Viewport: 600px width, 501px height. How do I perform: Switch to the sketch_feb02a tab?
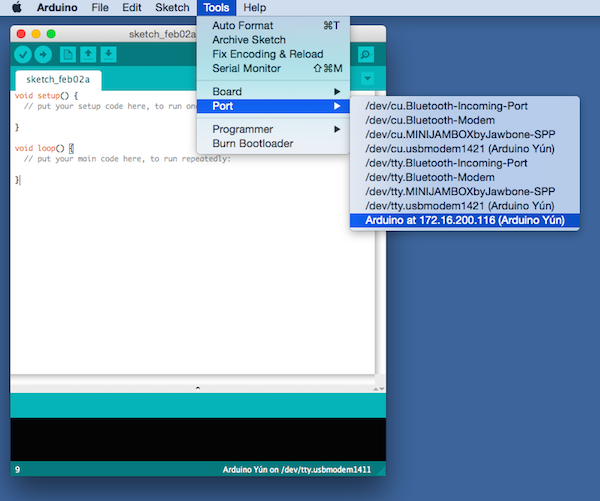pyautogui.click(x=58, y=80)
